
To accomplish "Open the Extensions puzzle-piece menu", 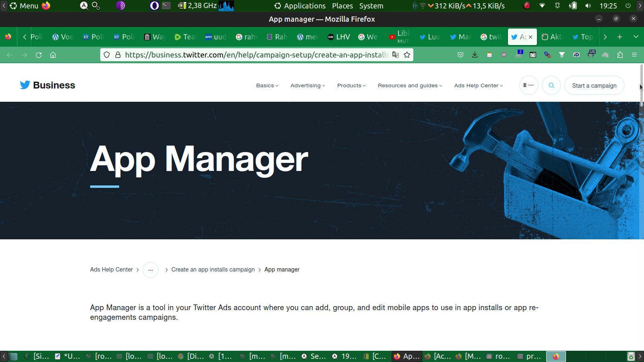I will pyautogui.click(x=620, y=55).
